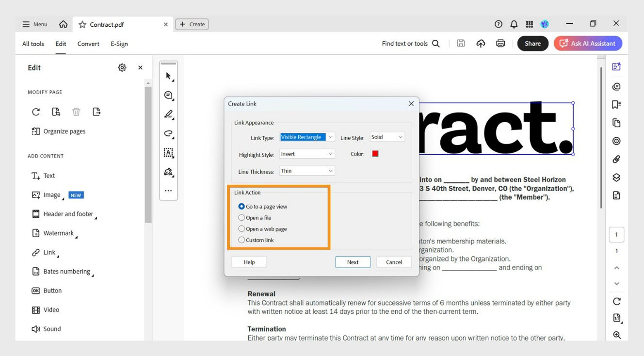The image size is (644, 356).
Task: Show the Layers panel
Action: [x=616, y=177]
